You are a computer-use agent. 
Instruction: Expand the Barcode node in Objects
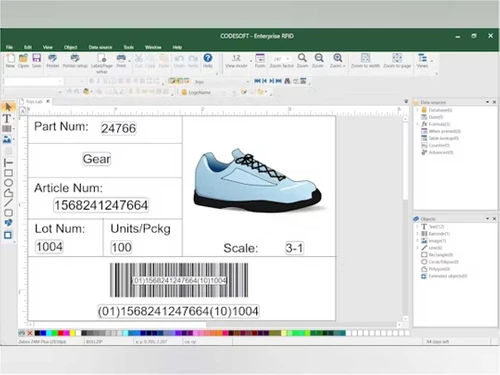[417, 233]
